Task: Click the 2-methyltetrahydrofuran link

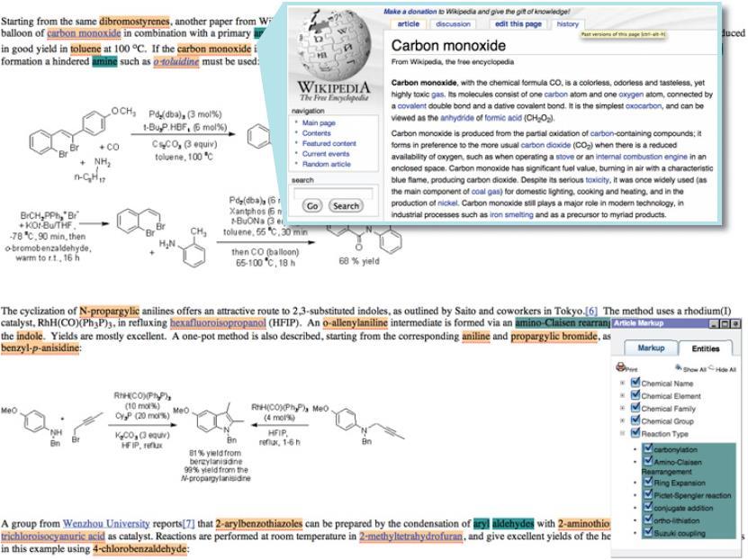Action: (x=410, y=537)
